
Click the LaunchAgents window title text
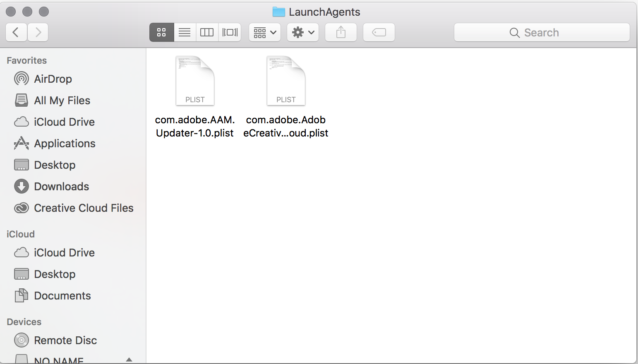tap(324, 12)
